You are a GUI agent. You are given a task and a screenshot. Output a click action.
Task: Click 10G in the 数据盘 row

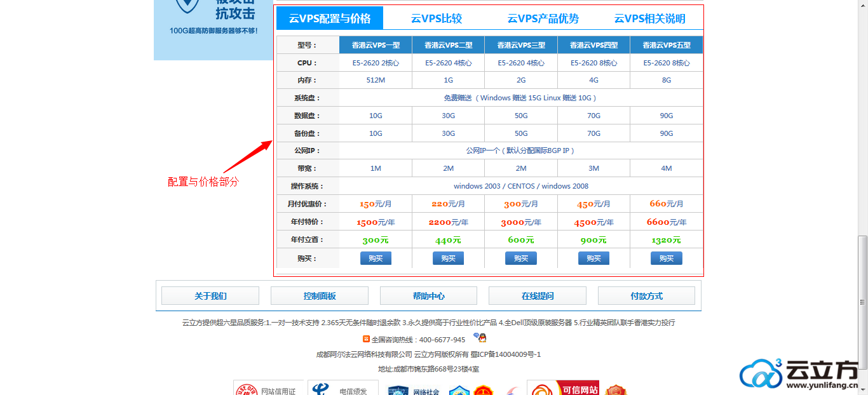(376, 116)
